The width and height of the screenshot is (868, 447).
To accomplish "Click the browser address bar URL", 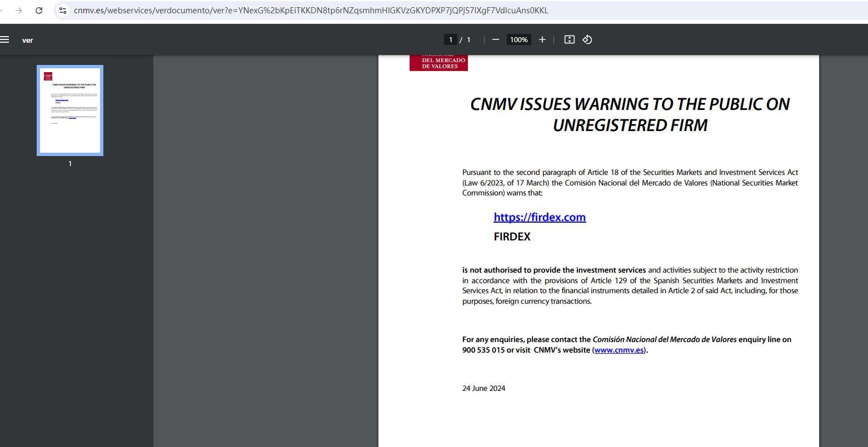I will click(x=311, y=11).
